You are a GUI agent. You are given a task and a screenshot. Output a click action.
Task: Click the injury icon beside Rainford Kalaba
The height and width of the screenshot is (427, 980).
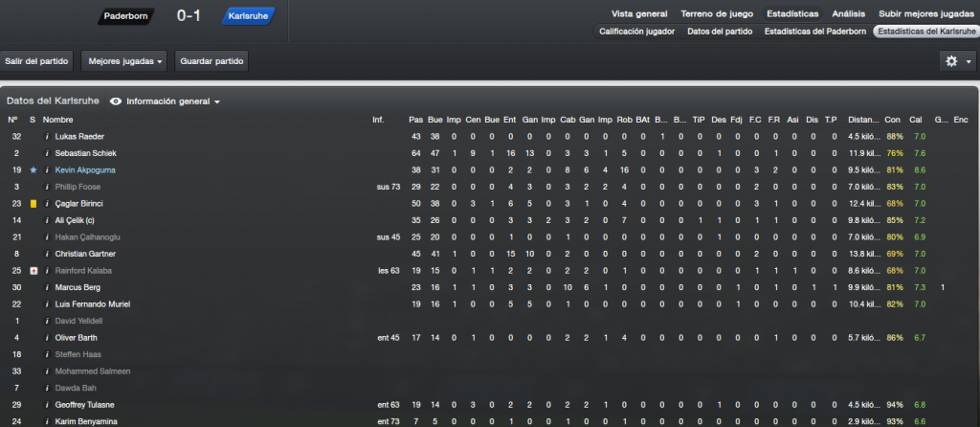coord(33,271)
